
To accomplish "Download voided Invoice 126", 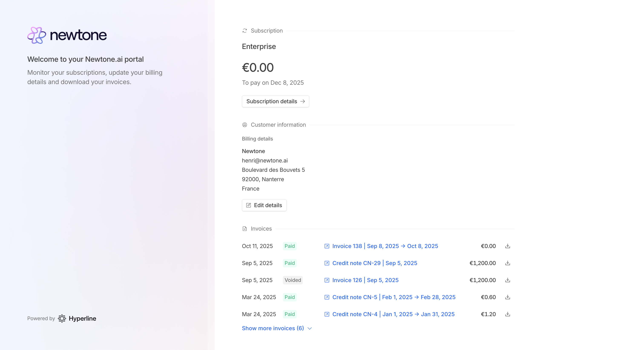I will coord(507,280).
